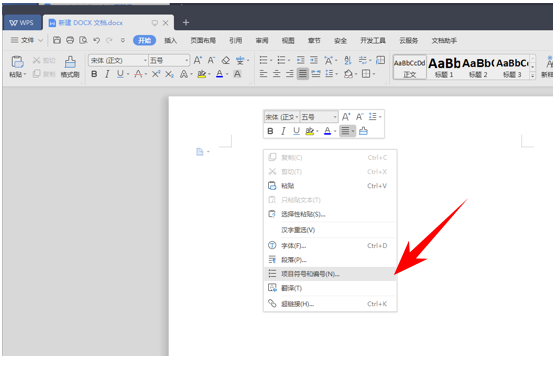553x374 pixels.
Task: Click the paste options icon beside page margin
Action: point(200,152)
